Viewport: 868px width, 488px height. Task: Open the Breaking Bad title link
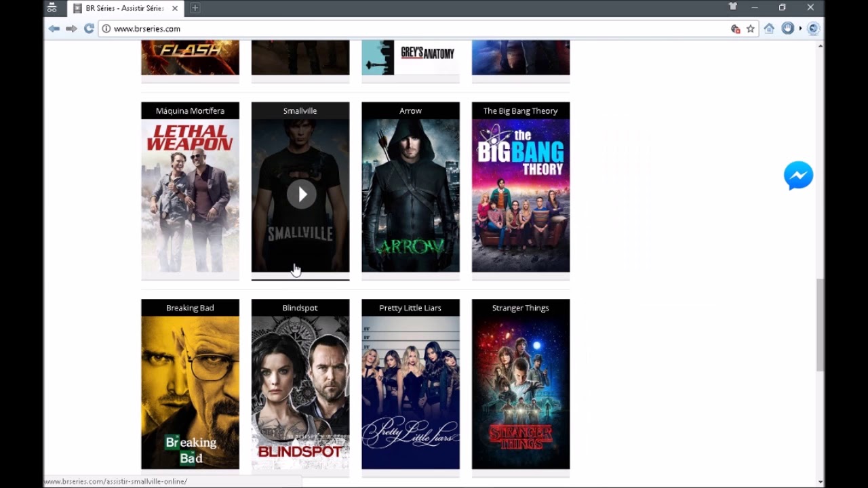[x=190, y=308]
